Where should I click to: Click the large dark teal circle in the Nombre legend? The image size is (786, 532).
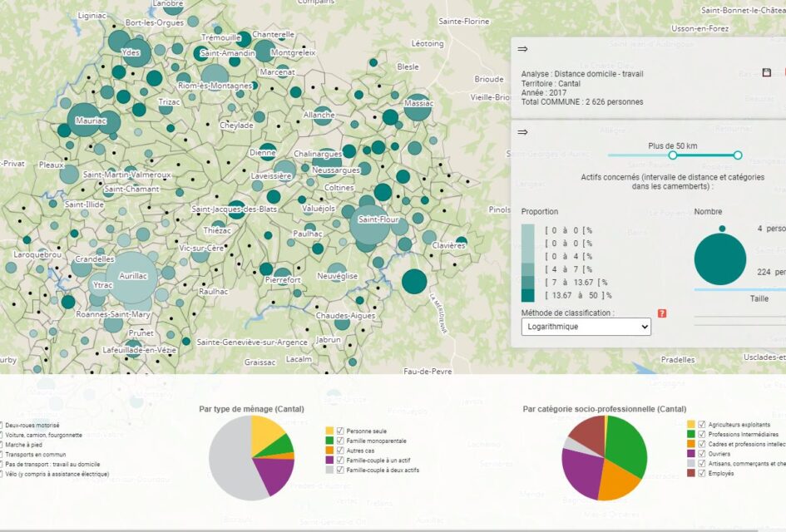click(720, 259)
